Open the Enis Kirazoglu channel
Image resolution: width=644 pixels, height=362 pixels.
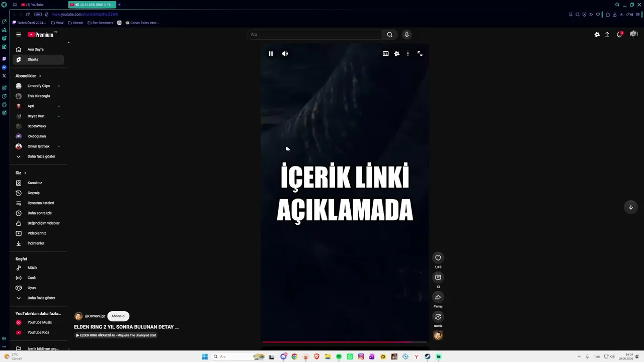pyautogui.click(x=39, y=96)
